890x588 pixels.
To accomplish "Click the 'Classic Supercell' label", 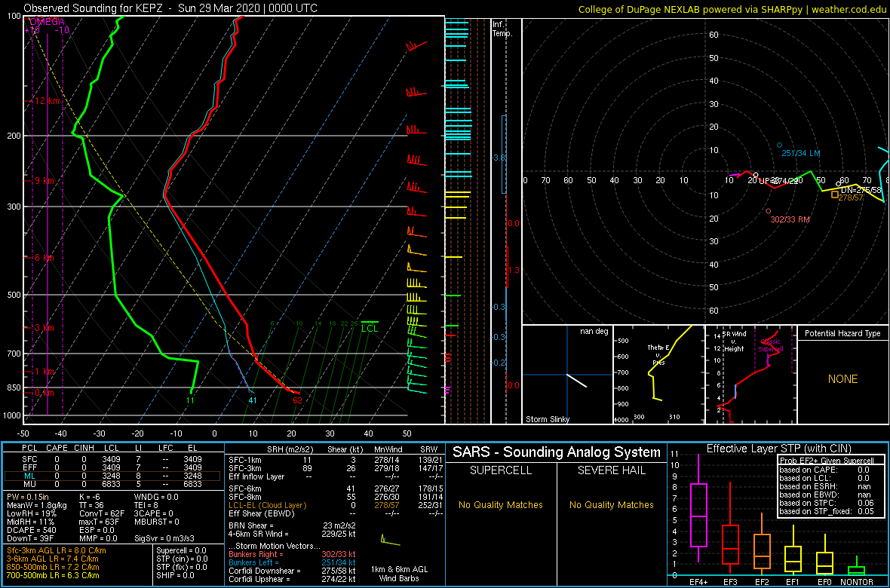I will click(771, 346).
